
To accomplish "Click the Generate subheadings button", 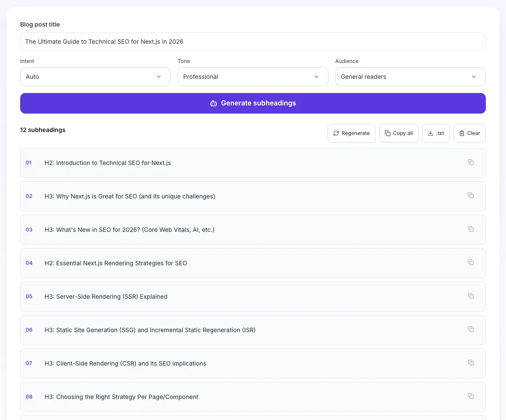I will coord(253,103).
